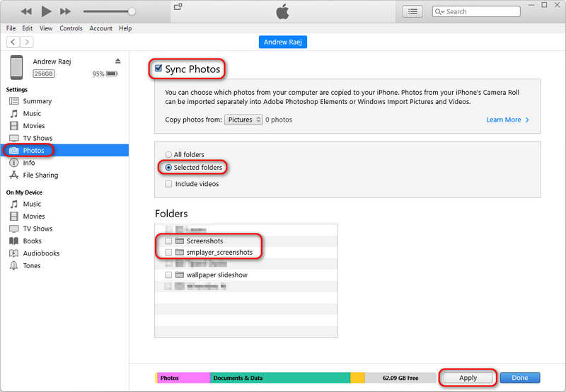The height and width of the screenshot is (392, 566).
Task: Click the search magnifier icon
Action: (x=439, y=11)
